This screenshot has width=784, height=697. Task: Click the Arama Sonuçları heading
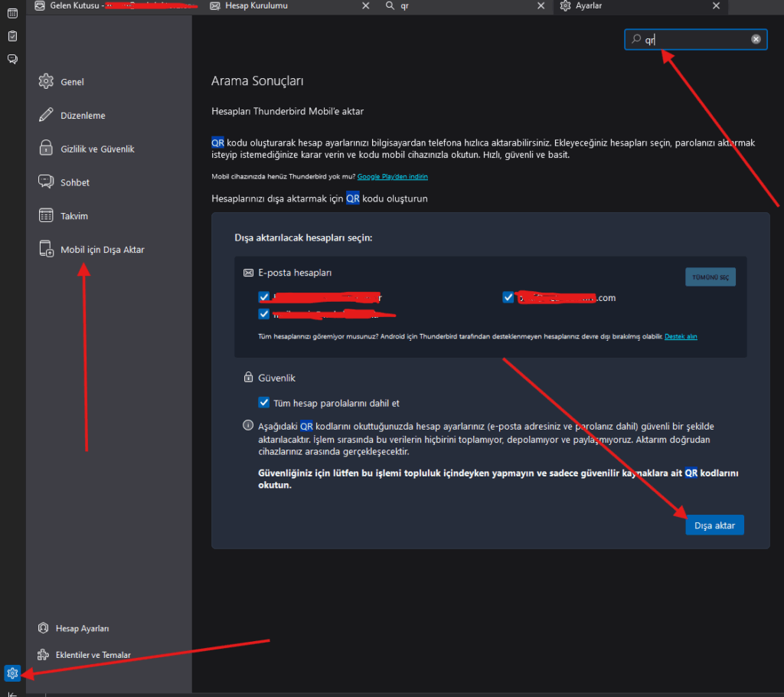click(257, 81)
